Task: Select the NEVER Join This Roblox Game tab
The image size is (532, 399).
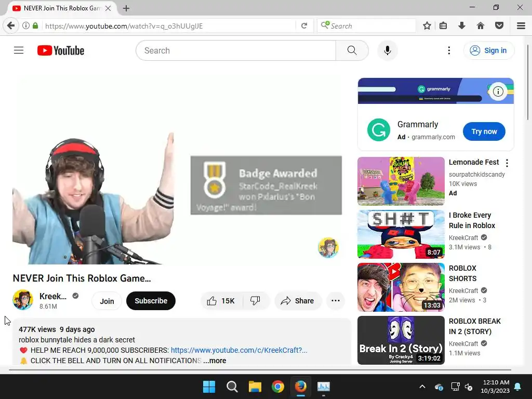Action: pyautogui.click(x=62, y=8)
